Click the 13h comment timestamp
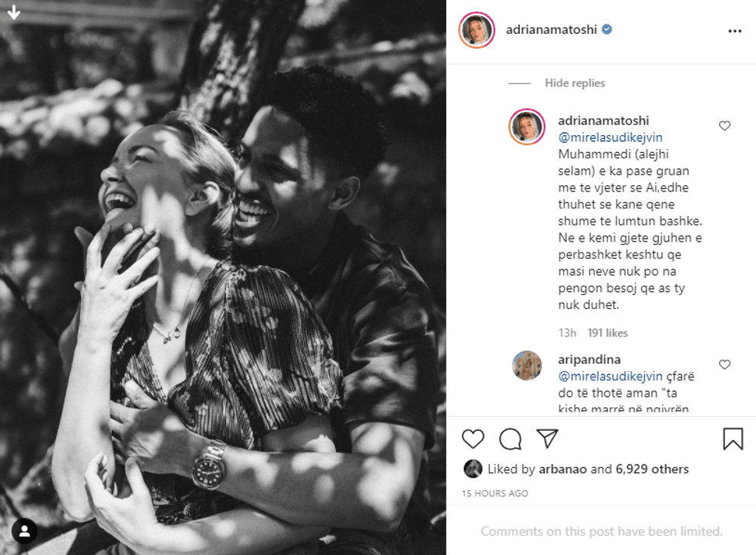The width and height of the screenshot is (756, 555). point(567,333)
